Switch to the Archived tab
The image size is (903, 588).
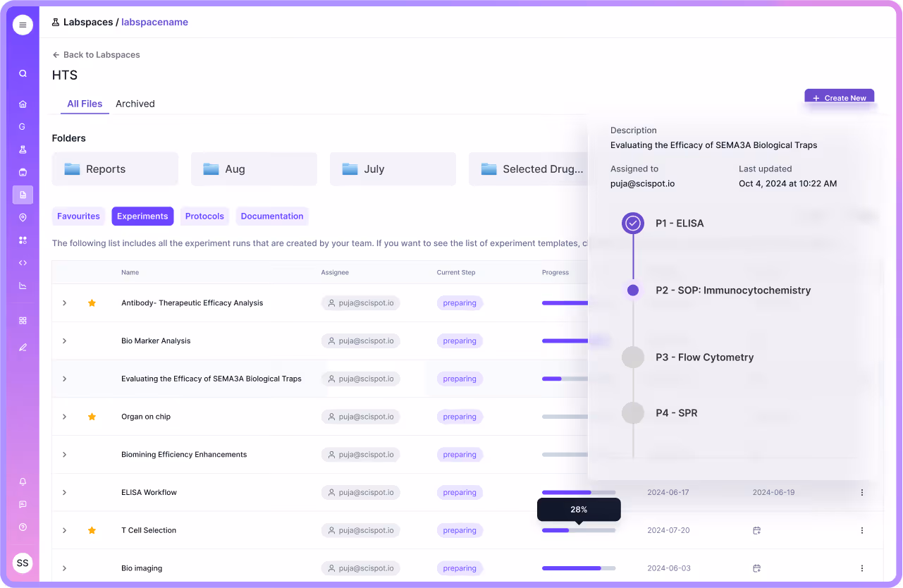135,104
